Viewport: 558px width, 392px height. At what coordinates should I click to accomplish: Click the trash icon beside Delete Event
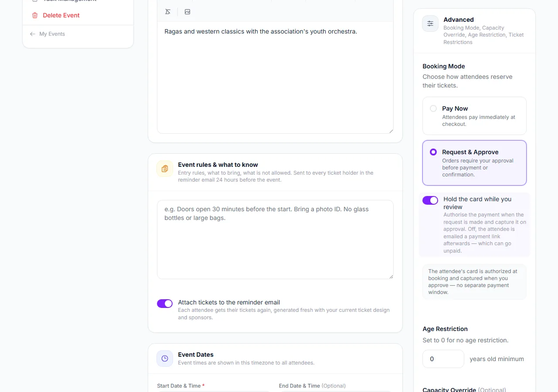[35, 15]
